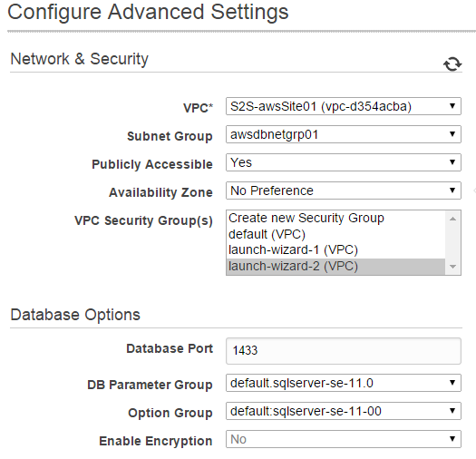Open the Enable Encryption dropdown
Viewport: 476px width, 459px height.
(x=344, y=439)
